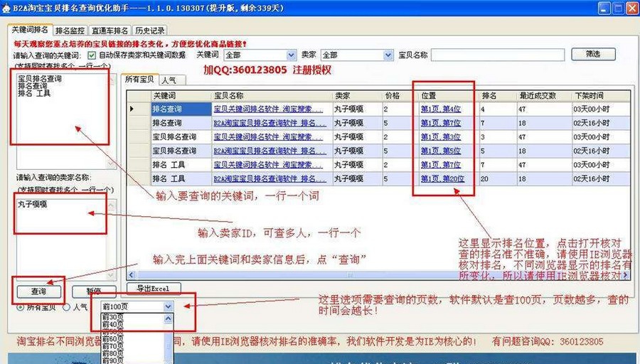Click the 查询 search button
This screenshot has height=364, width=640.
39,291
